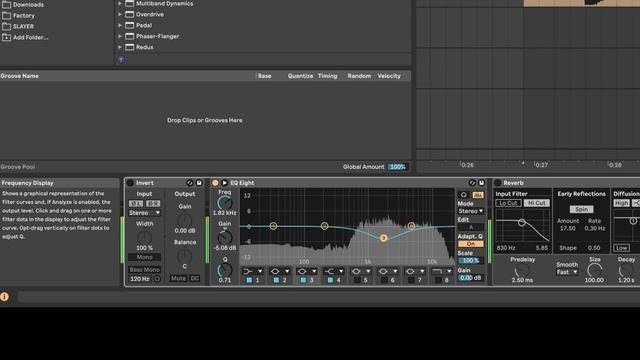Enable EQ band 5 activator
Screen dimensions: 640x360
tap(357, 280)
